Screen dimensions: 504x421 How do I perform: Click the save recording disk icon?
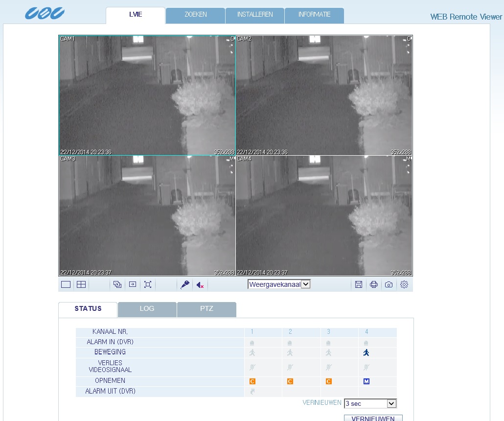pyautogui.click(x=358, y=284)
